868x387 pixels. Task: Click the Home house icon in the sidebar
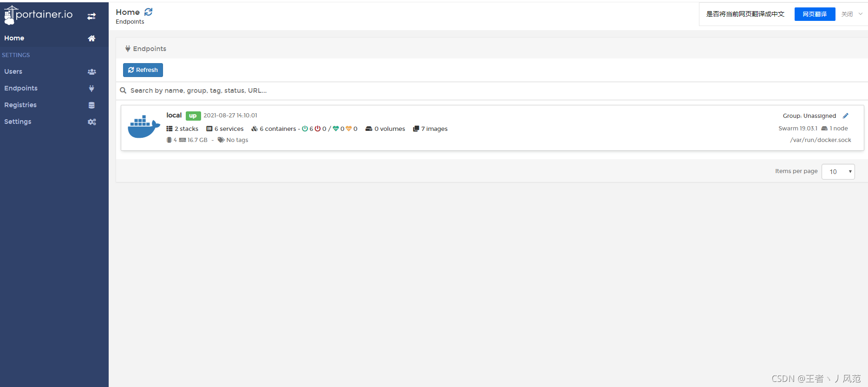click(x=91, y=39)
